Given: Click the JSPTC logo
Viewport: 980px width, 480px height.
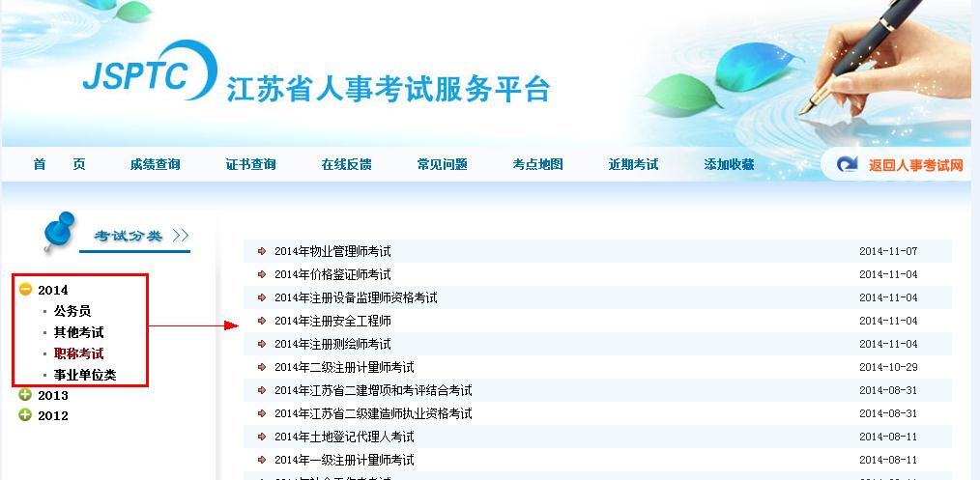Looking at the screenshot, I should 150,71.
